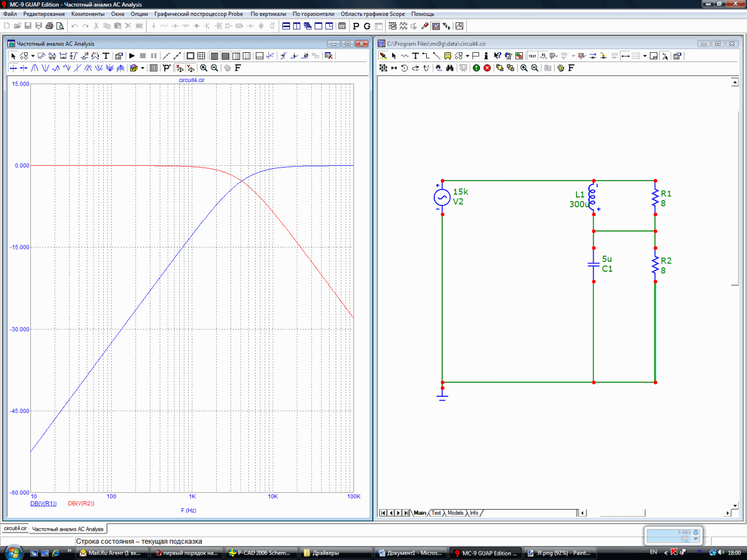The image size is (747, 560).
Task: Select the DB(V(R2)) trace label
Action: pos(81,503)
